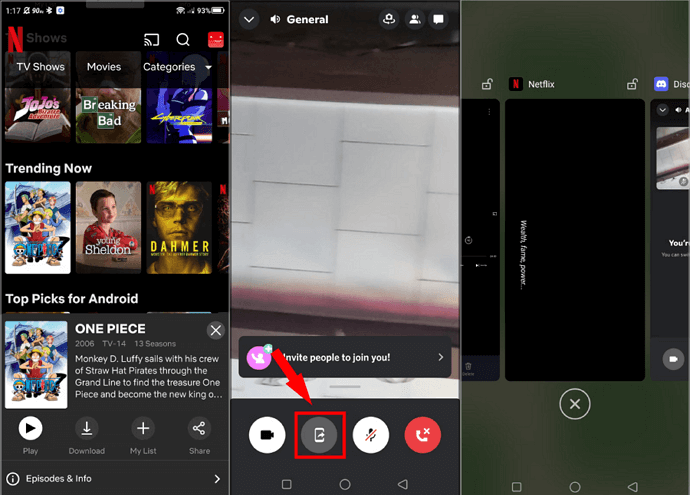Collapse the Discord call with down chevron
This screenshot has width=690, height=495.
click(x=249, y=19)
